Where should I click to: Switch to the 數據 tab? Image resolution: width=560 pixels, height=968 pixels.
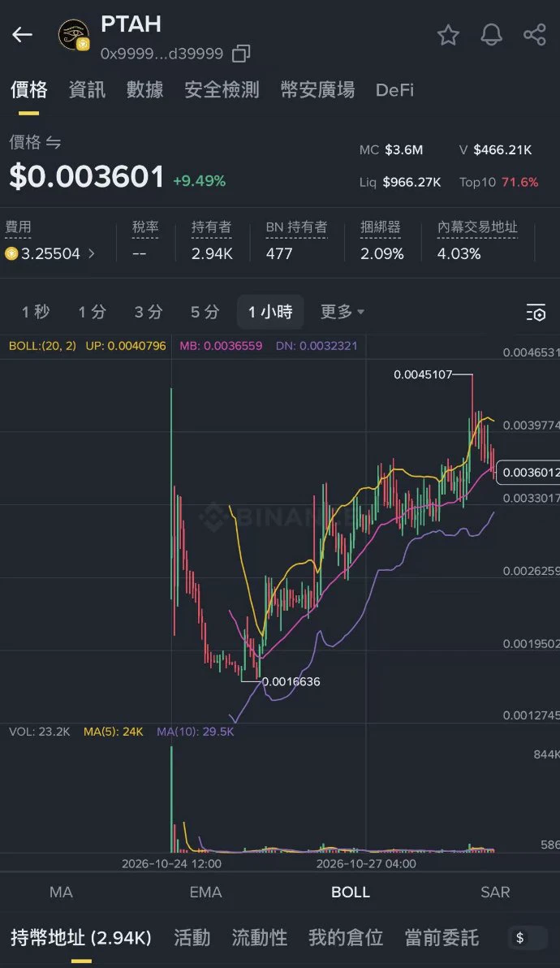(x=145, y=90)
